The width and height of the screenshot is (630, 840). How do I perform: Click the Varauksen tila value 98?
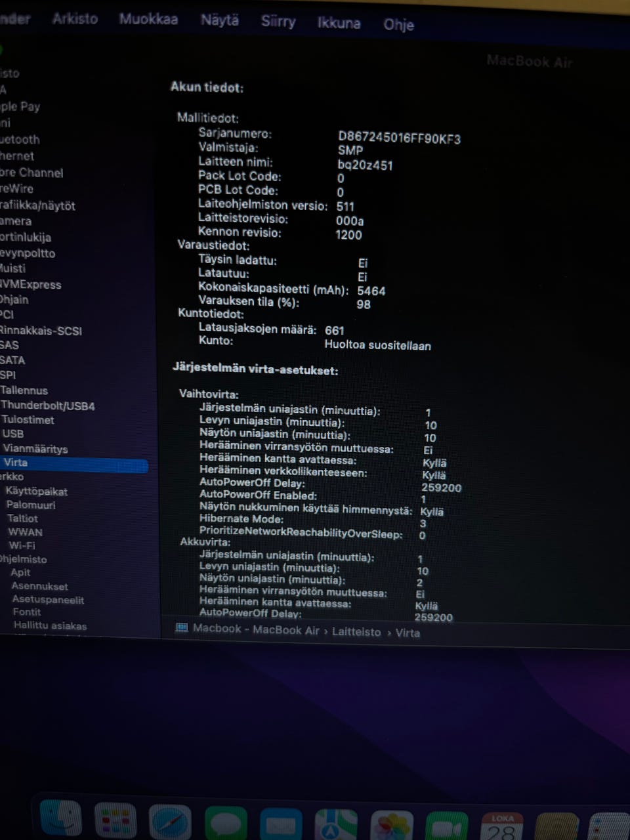tap(364, 304)
